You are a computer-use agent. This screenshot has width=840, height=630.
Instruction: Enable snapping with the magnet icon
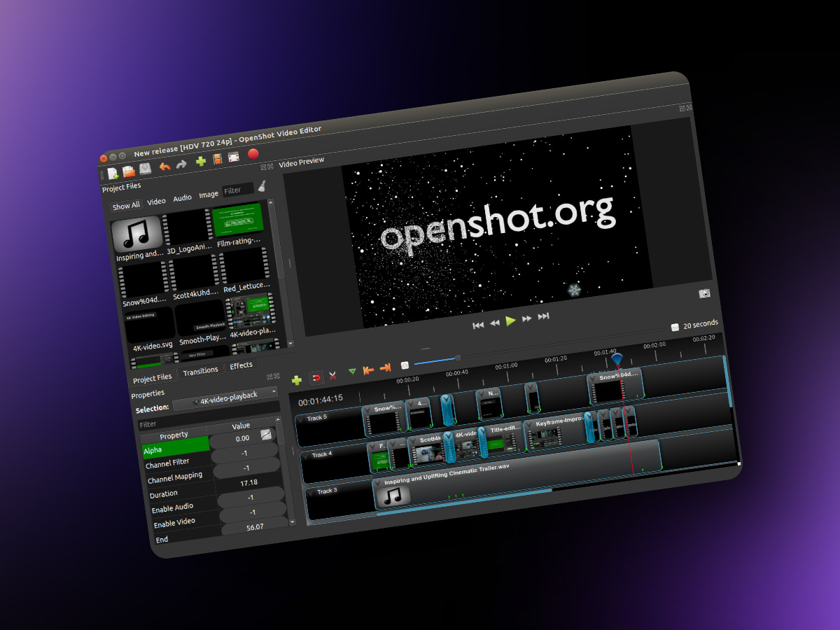(x=316, y=377)
